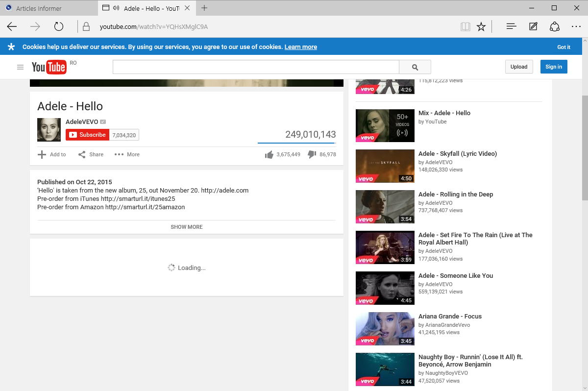Click the 249,010,143 view count
This screenshot has height=391, width=588.
[311, 134]
